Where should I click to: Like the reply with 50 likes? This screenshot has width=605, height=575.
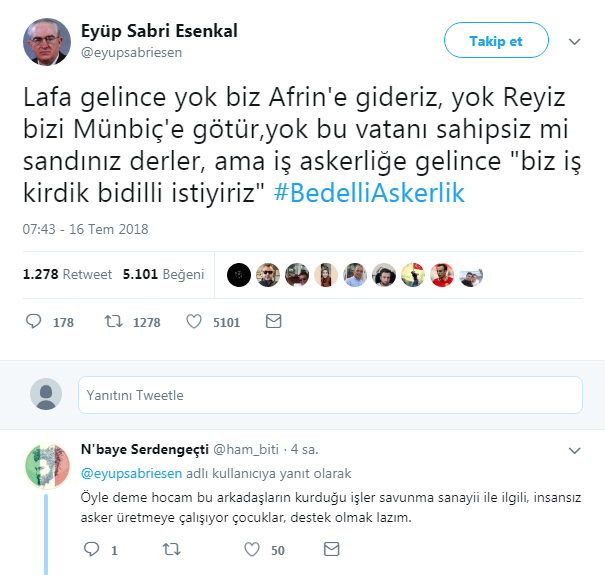[252, 549]
